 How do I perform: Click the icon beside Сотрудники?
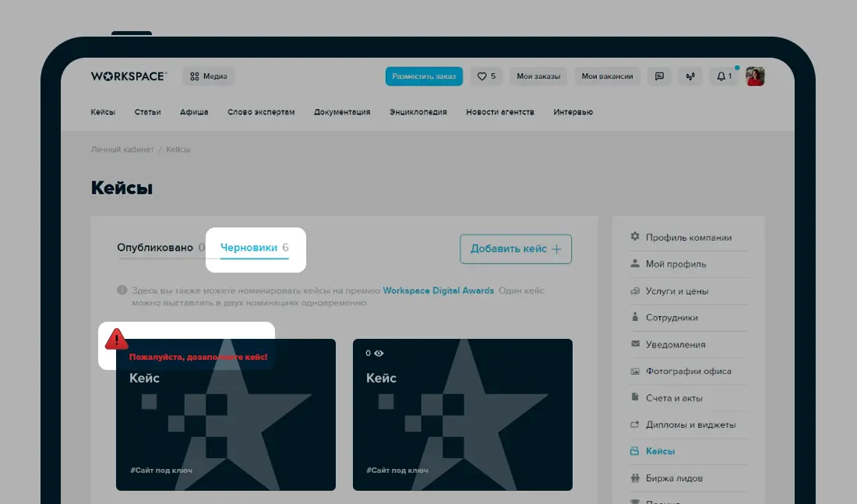pos(634,317)
